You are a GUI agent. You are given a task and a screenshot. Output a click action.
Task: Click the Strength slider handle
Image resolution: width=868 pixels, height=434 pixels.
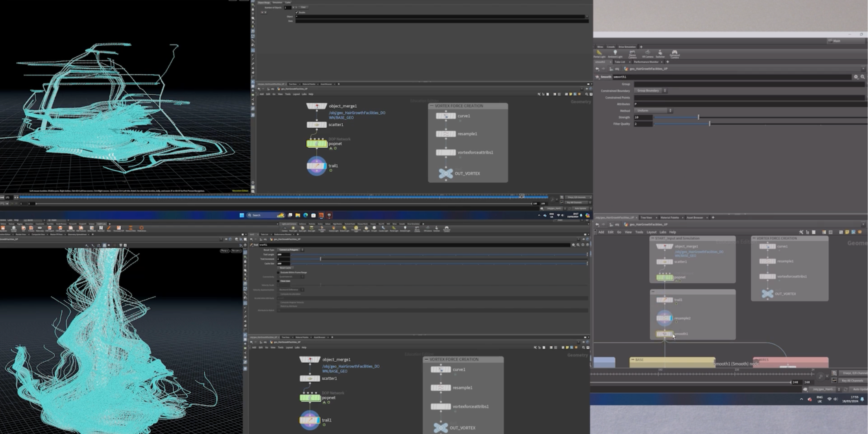click(x=698, y=117)
